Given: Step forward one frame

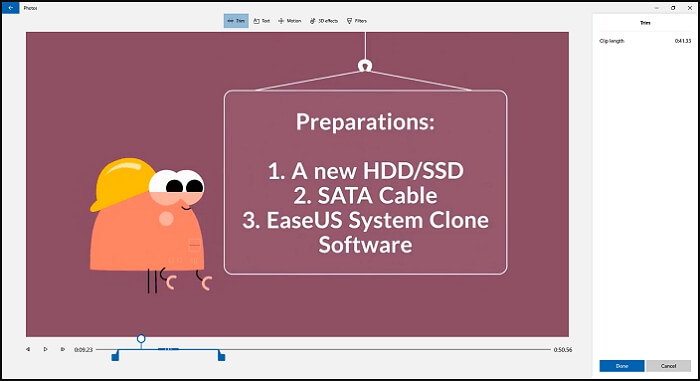Looking at the screenshot, I should coord(62,349).
